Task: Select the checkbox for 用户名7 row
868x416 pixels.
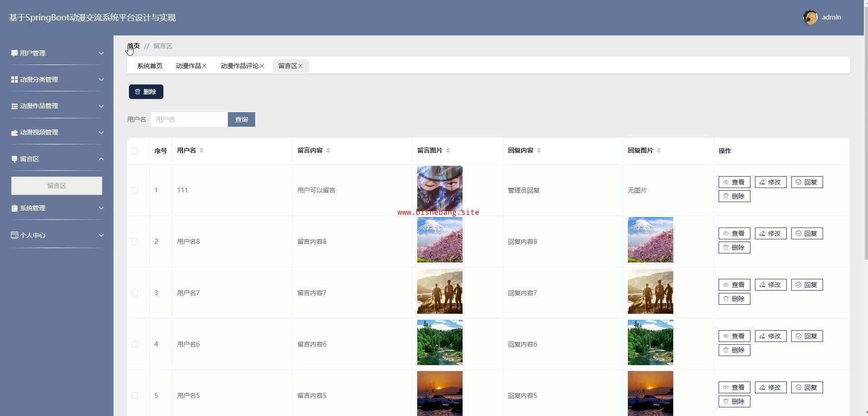Action: pos(135,293)
